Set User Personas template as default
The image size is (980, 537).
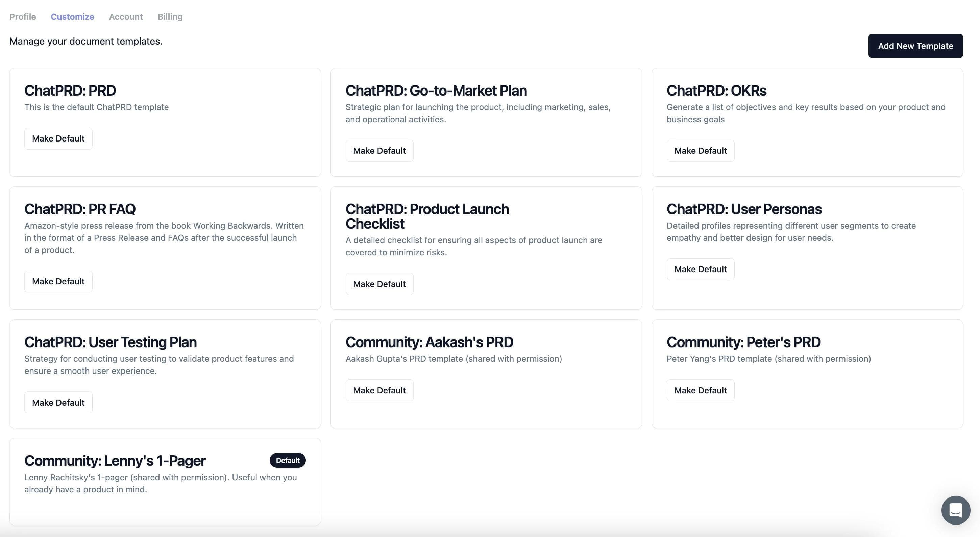[x=700, y=269]
